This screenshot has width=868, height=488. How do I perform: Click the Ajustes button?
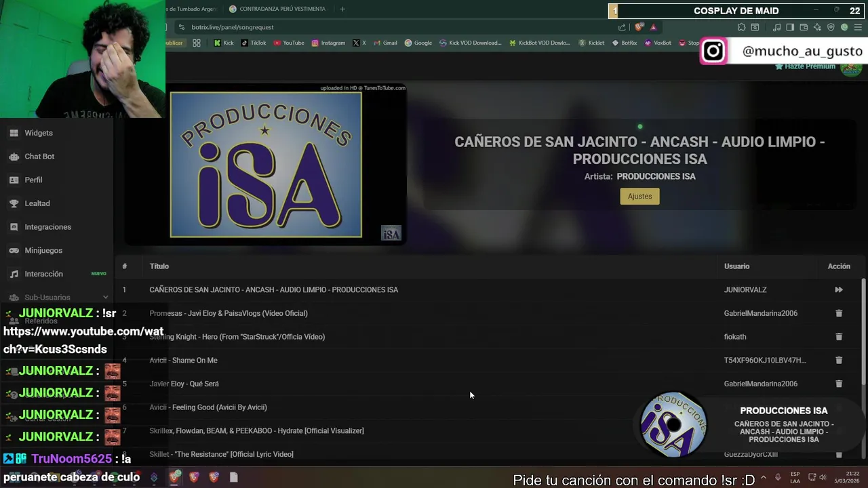tap(639, 196)
